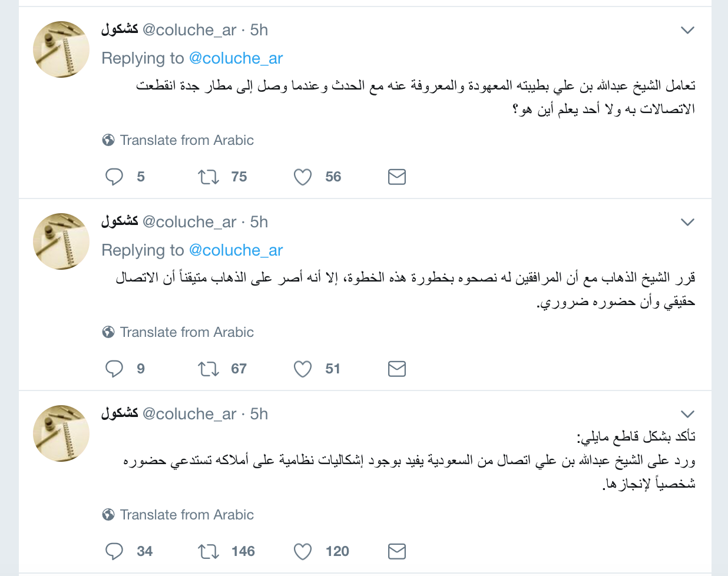The width and height of the screenshot is (728, 576).
Task: Click envelope icon on the third tweet
Action: click(x=397, y=551)
